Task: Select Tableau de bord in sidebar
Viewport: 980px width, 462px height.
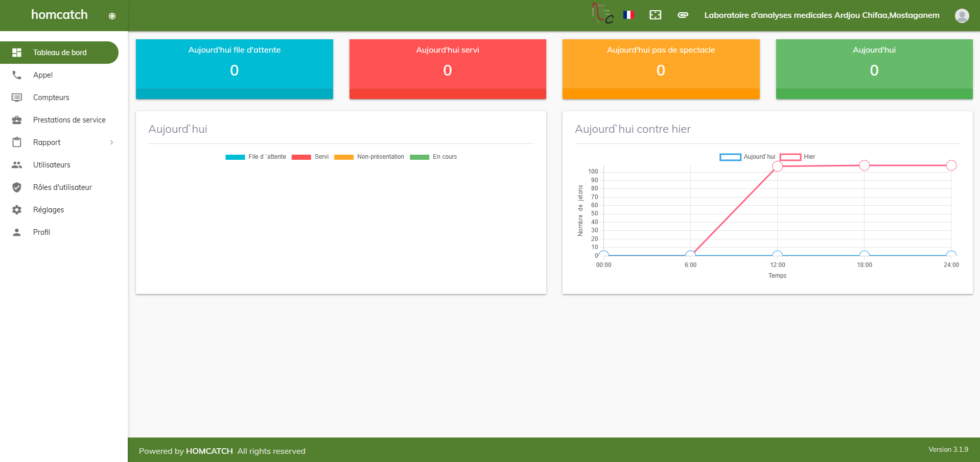Action: click(x=59, y=53)
